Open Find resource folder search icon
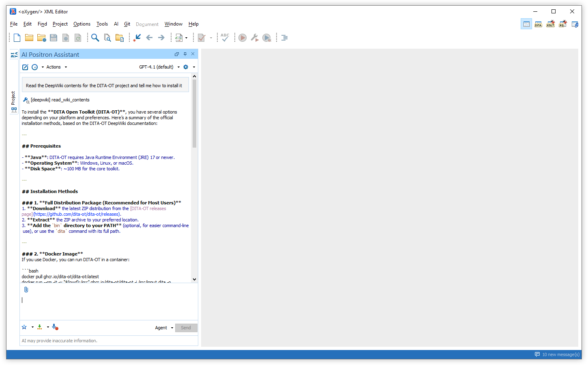The image size is (588, 365). (120, 38)
